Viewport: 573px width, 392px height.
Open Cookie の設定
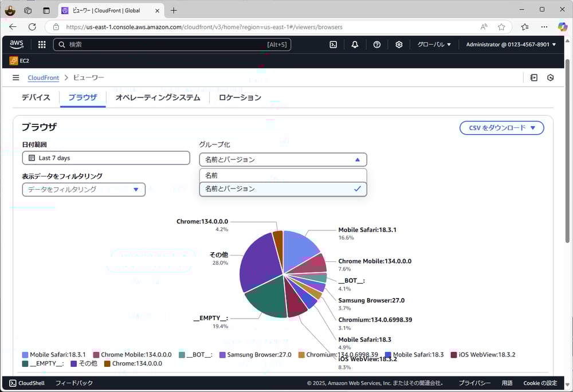pos(540,383)
